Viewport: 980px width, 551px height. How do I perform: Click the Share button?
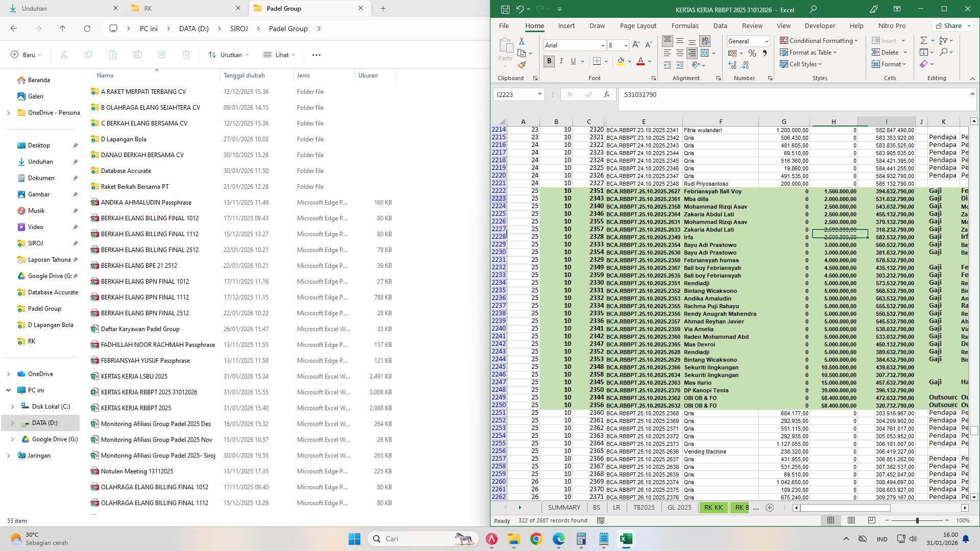point(952,26)
